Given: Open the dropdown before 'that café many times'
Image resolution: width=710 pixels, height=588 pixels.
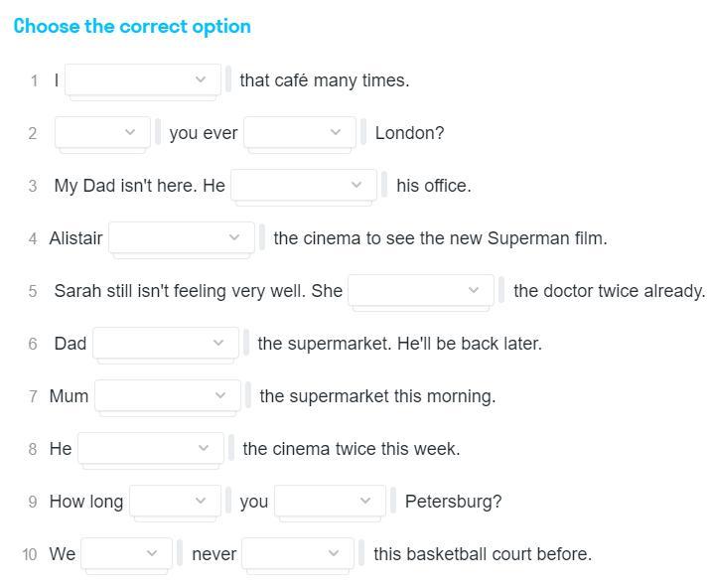Looking at the screenshot, I should click(x=142, y=79).
